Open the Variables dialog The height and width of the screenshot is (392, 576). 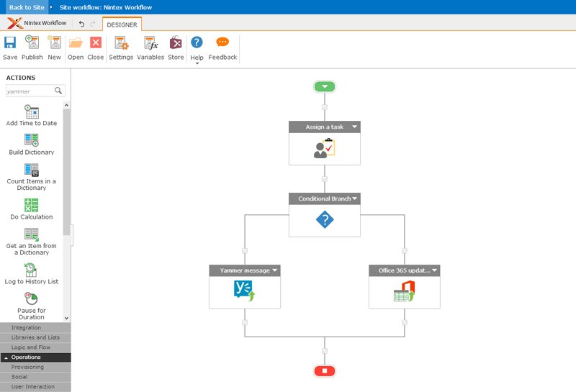click(x=150, y=47)
